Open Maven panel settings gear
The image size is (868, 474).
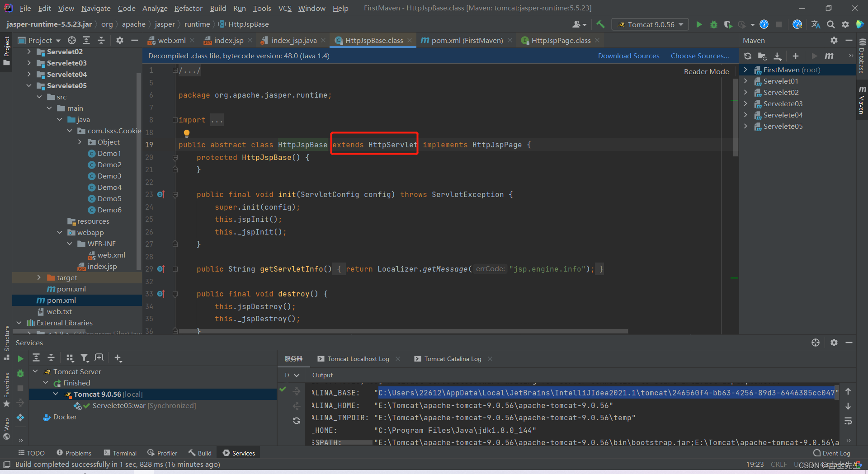(834, 40)
